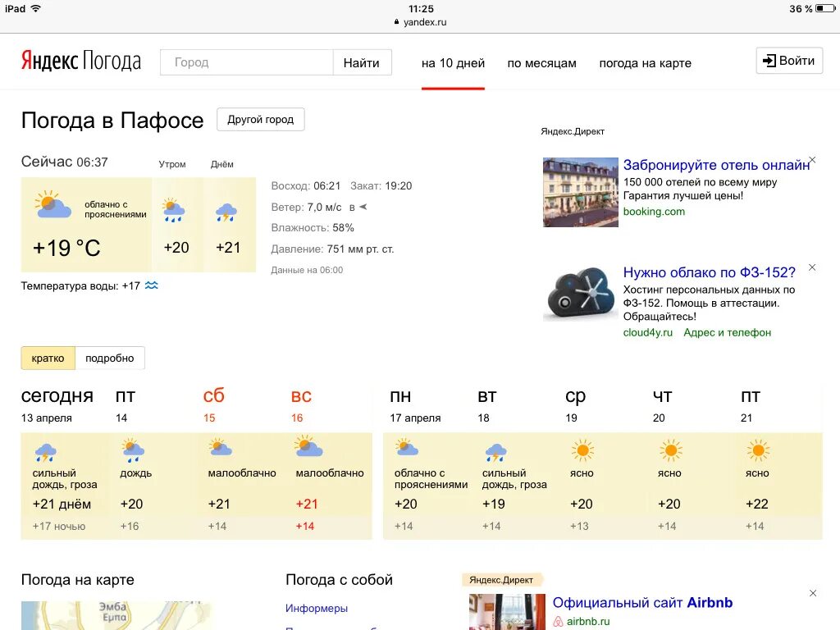This screenshot has width=840, height=630.
Task: Click the morning rain icon above +20
Action: coord(174,210)
